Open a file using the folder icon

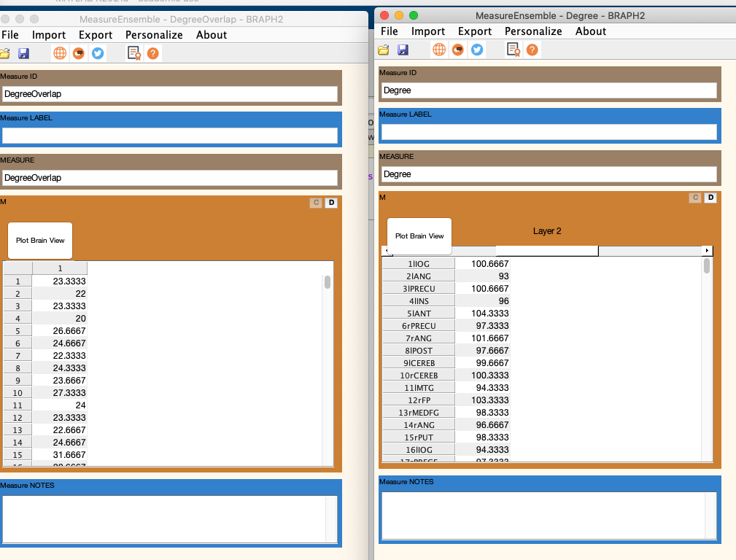[383, 50]
